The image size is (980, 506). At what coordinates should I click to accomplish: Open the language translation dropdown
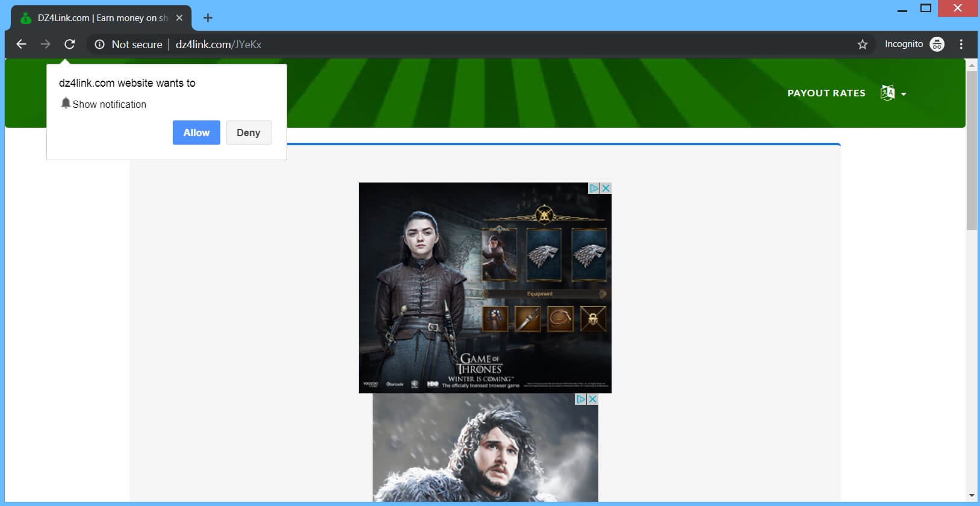pos(893,93)
